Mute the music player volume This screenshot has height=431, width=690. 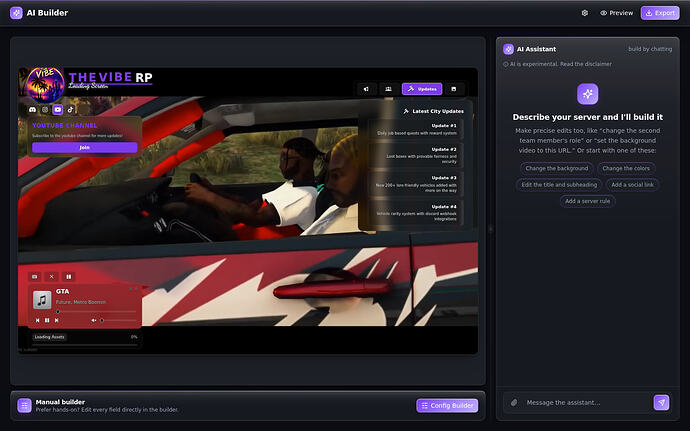(94, 320)
